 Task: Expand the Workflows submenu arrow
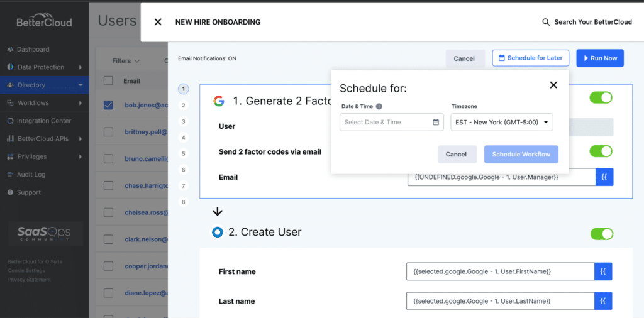pyautogui.click(x=80, y=103)
